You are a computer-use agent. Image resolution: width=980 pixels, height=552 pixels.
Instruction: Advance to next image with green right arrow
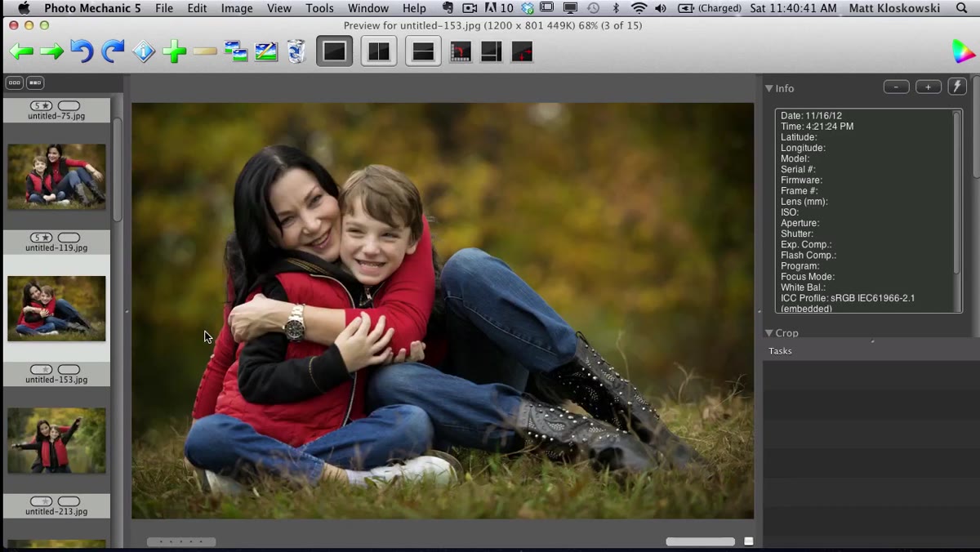click(51, 52)
